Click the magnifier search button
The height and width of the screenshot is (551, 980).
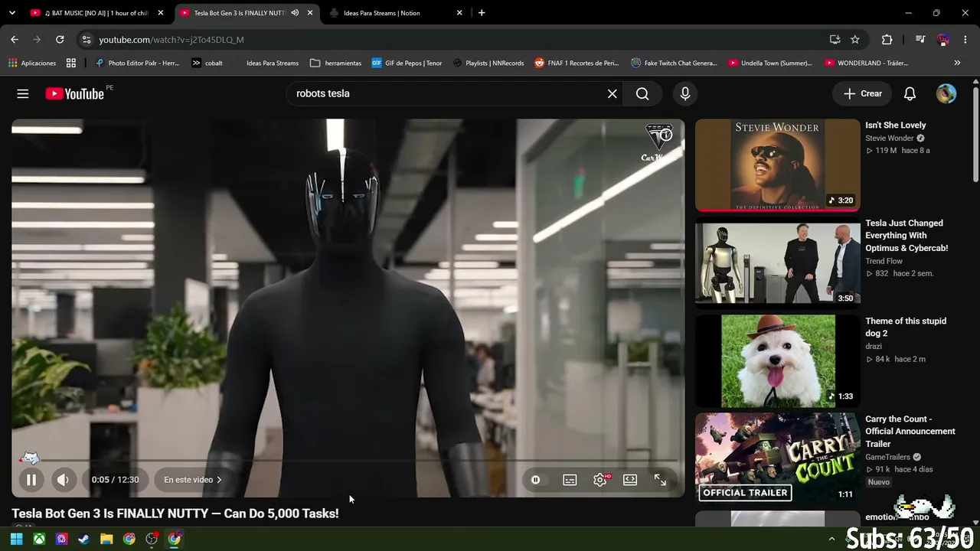pyautogui.click(x=642, y=93)
